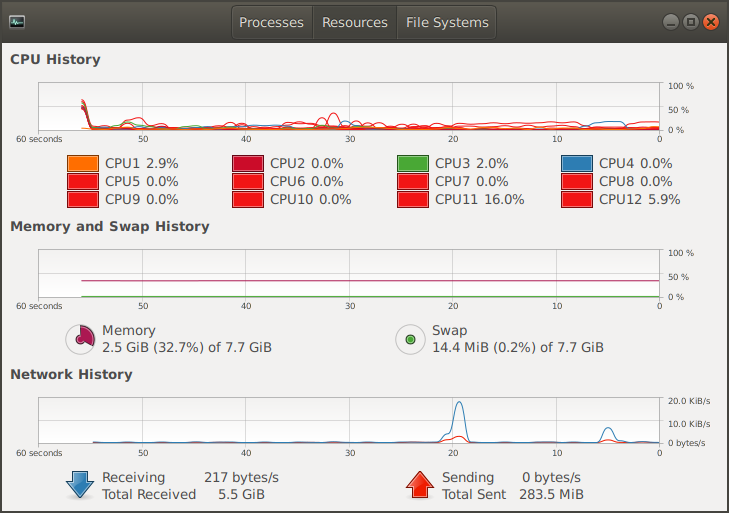Click the Memory pie color icon

pyautogui.click(x=81, y=340)
